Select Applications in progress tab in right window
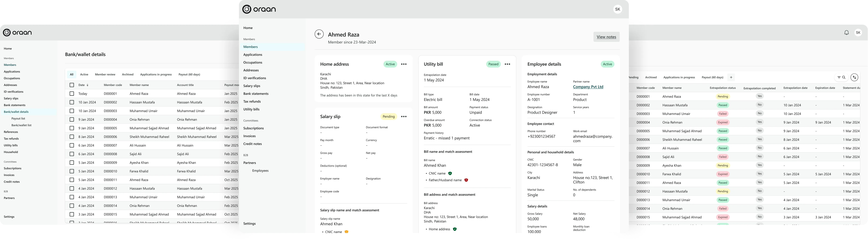868x243 pixels. point(679,77)
